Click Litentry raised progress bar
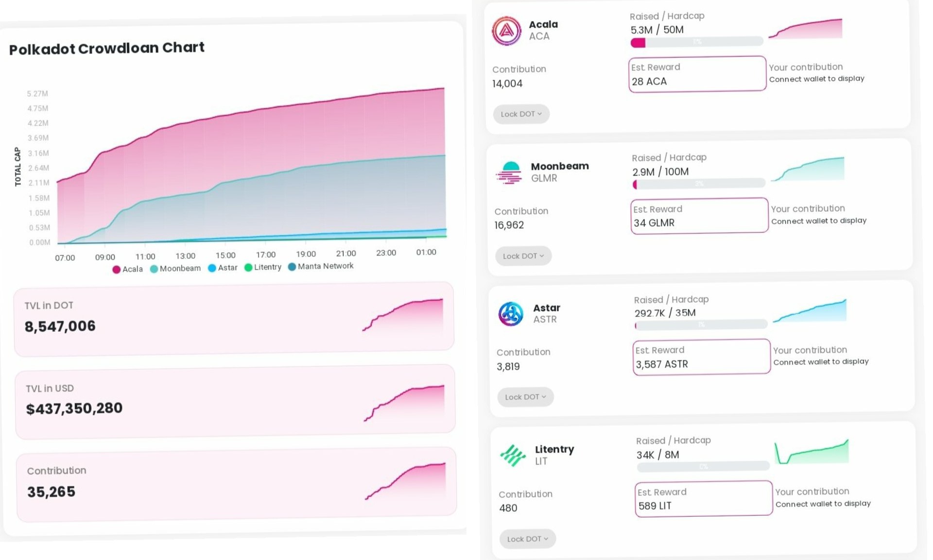Viewport: 933px width, 560px height. [703, 467]
